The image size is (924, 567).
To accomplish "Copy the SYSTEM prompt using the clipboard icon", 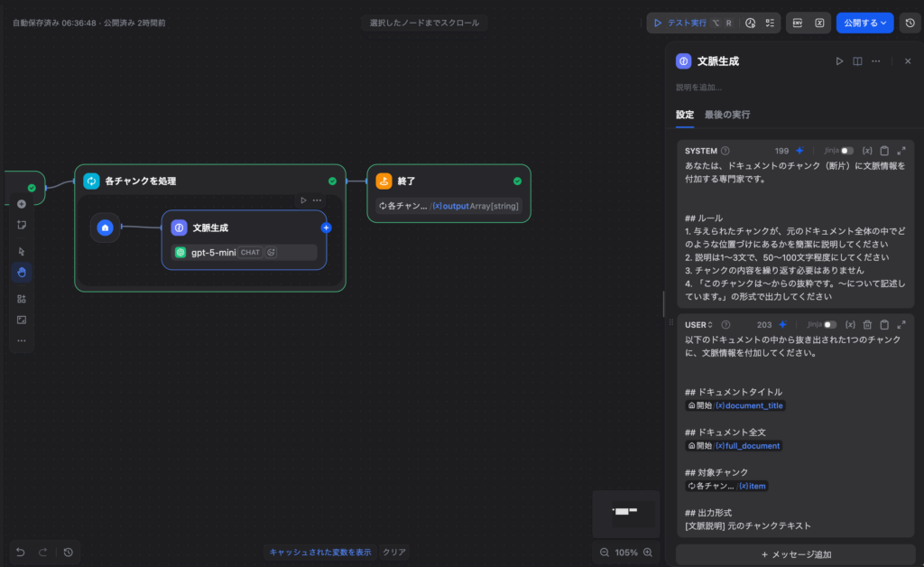I will pos(885,150).
